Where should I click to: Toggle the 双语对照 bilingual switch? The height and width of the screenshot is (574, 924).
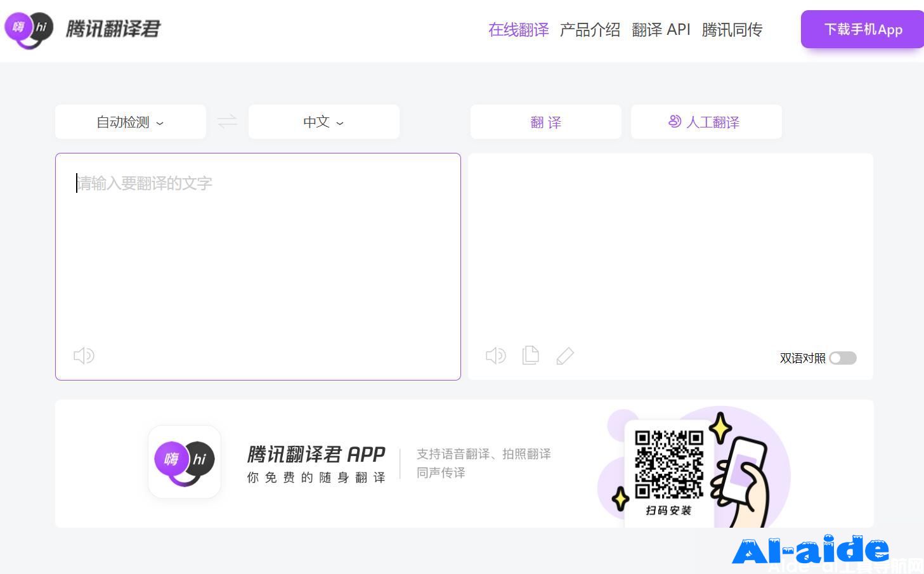point(843,358)
